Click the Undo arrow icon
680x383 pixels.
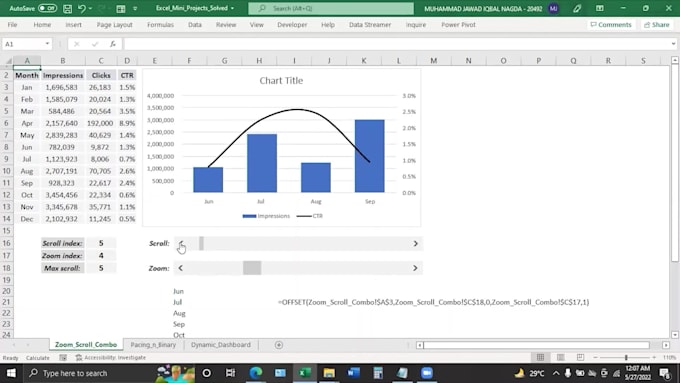82,8
